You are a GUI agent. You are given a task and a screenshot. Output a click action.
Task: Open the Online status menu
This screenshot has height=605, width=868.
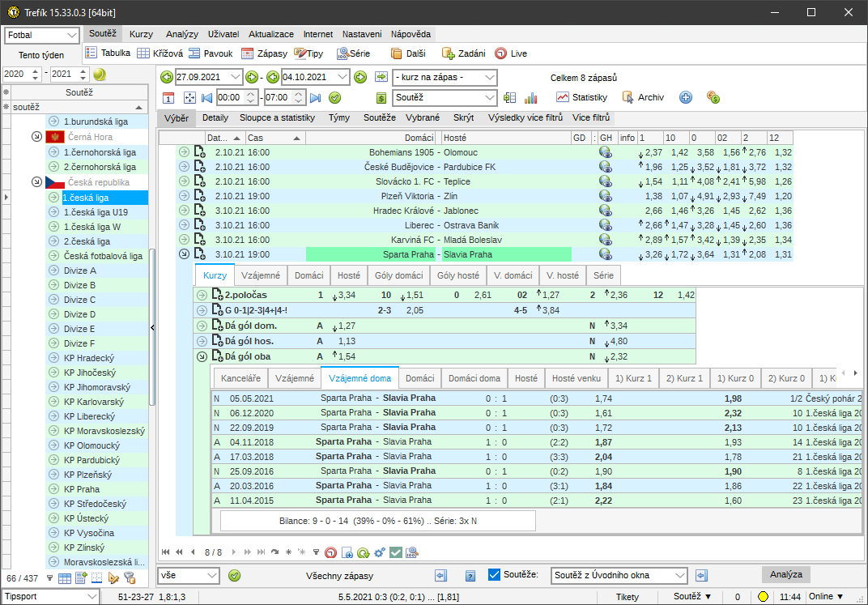(x=825, y=597)
